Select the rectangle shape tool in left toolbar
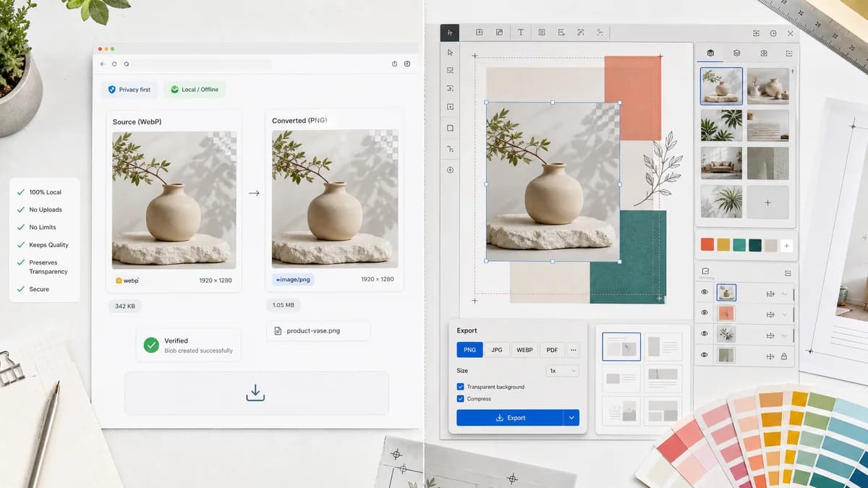Viewport: 868px width, 488px height. [x=450, y=128]
